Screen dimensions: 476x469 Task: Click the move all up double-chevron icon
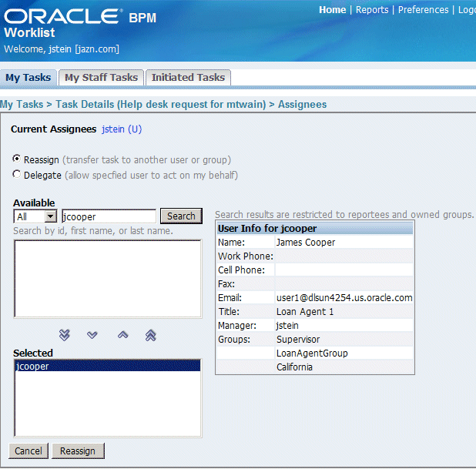pos(150,335)
